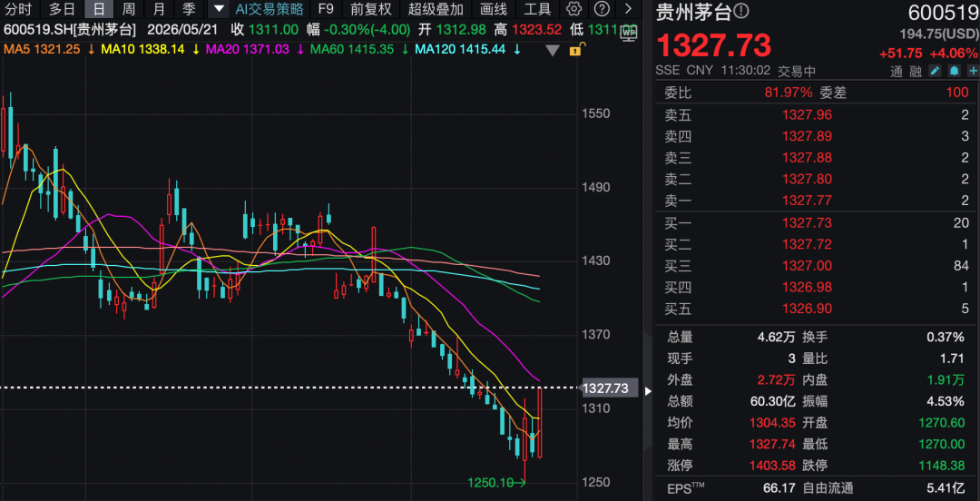
Task: Click the WP monitor icon
Action: (x=628, y=34)
